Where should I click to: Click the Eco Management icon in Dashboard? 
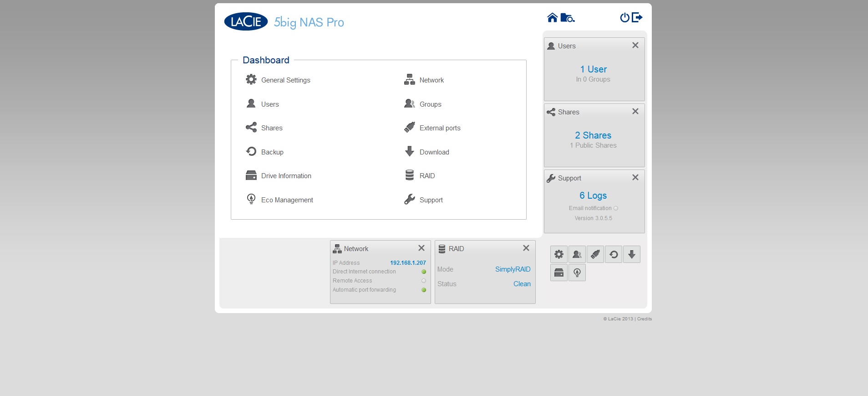coord(251,199)
